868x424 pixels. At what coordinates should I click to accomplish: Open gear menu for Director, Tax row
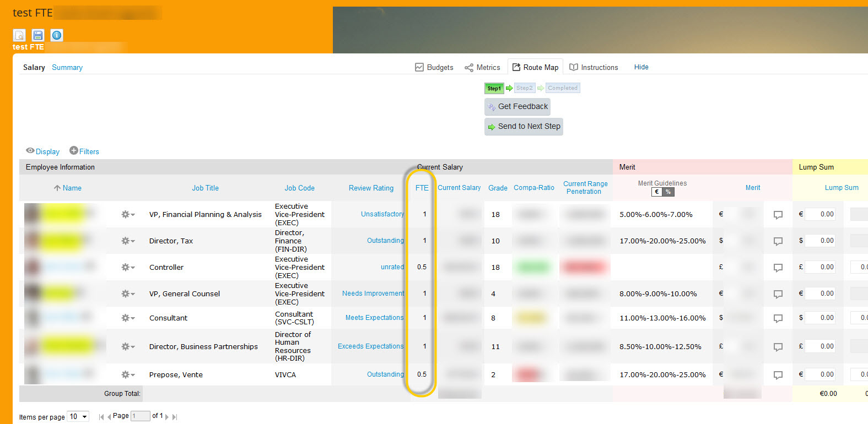128,241
